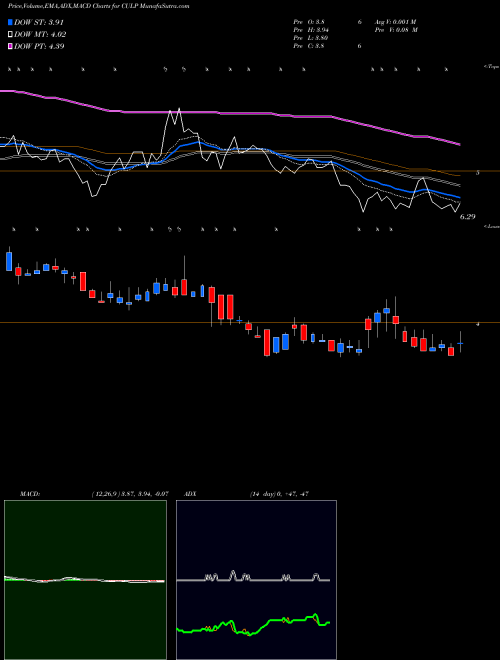Screen dimensions: 500x660
Task: Click the blue DOW ST legend swatch
Action: point(11,23)
